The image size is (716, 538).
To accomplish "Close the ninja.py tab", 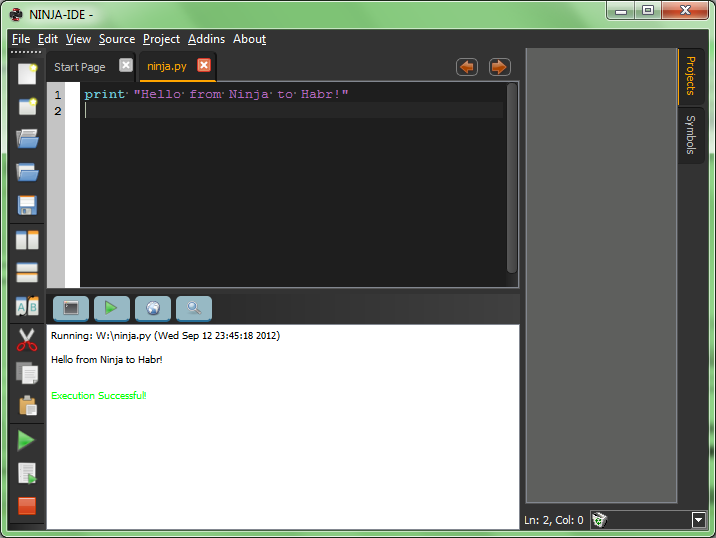I will [204, 65].
